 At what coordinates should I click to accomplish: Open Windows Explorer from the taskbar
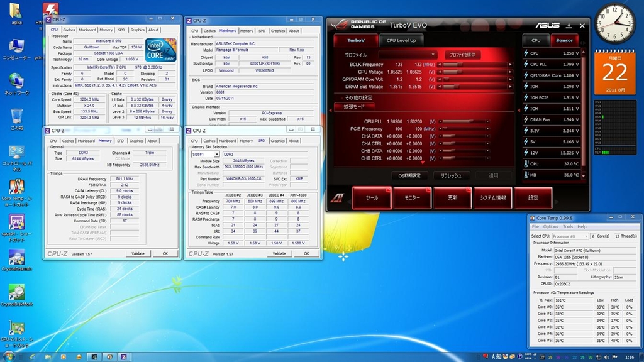click(48, 357)
